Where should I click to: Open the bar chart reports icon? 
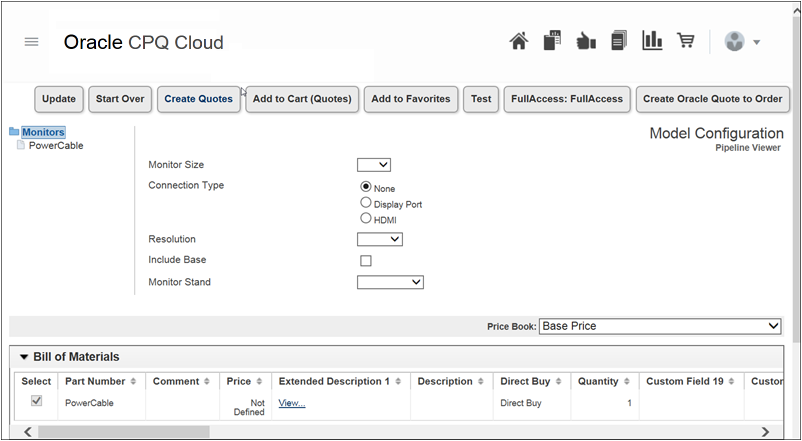tap(652, 40)
